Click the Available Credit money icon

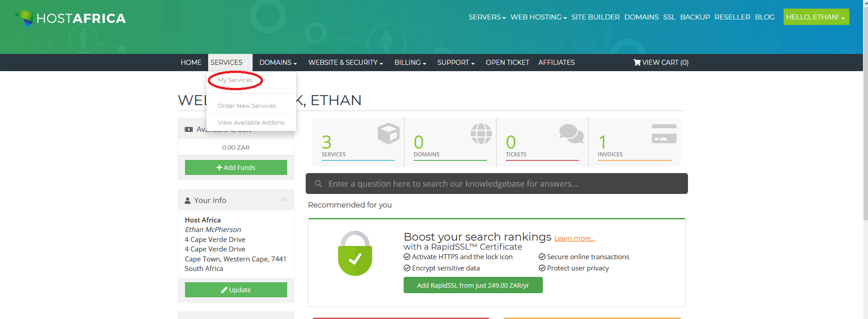point(189,130)
